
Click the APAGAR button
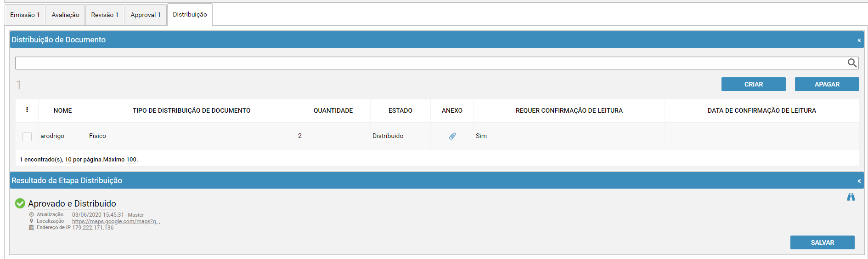(x=827, y=84)
